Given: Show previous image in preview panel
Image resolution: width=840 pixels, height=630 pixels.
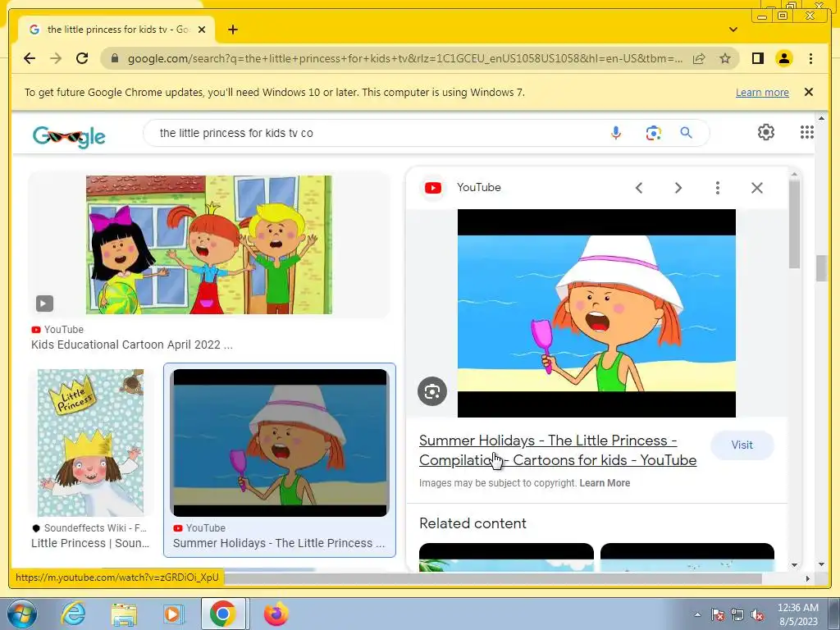Looking at the screenshot, I should pos(638,188).
